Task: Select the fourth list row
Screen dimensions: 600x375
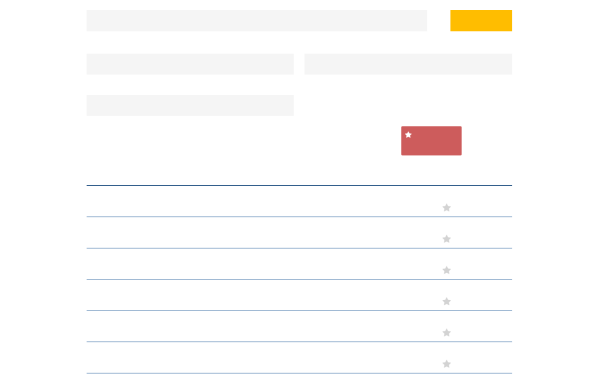Action: 299,295
